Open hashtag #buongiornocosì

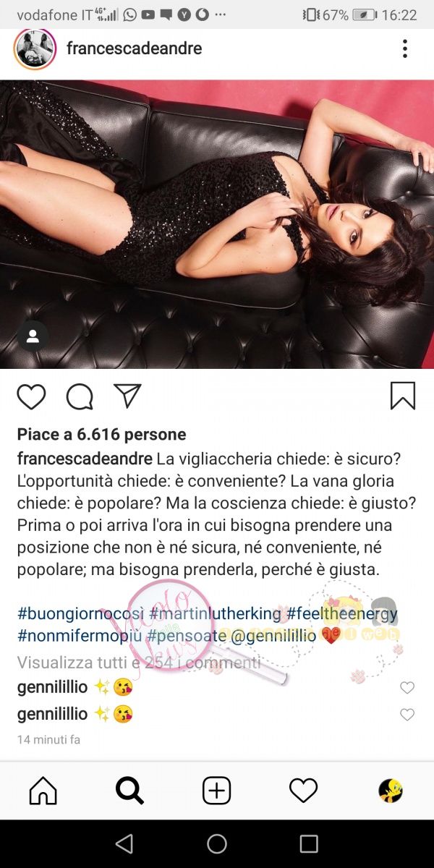tap(81, 614)
